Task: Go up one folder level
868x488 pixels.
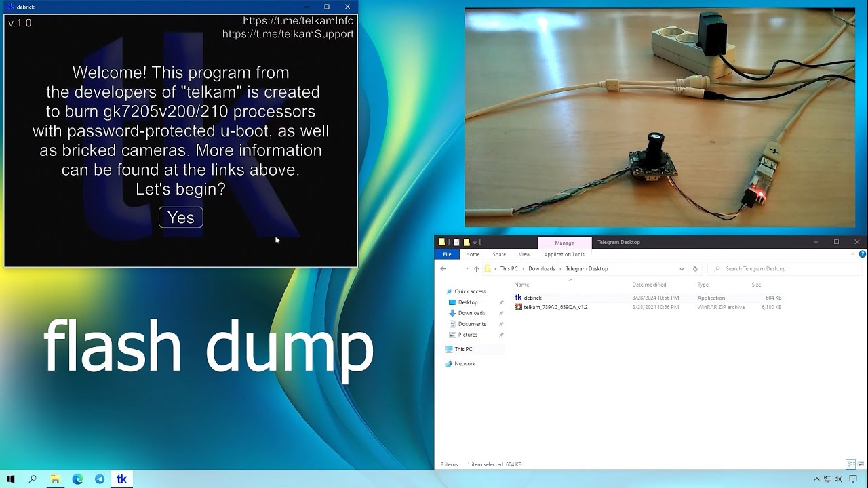Action: (476, 269)
